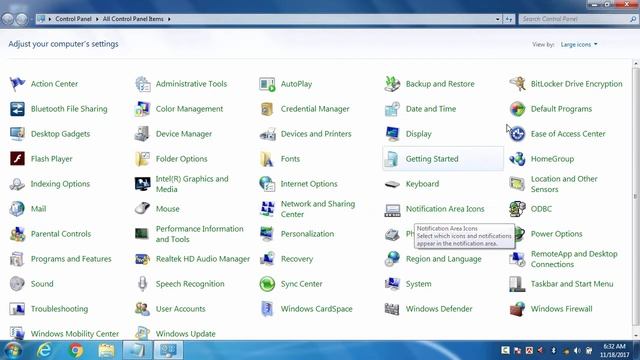Select the All Control Panel Items breadcrumb
The height and width of the screenshot is (360, 640).
[x=133, y=19]
